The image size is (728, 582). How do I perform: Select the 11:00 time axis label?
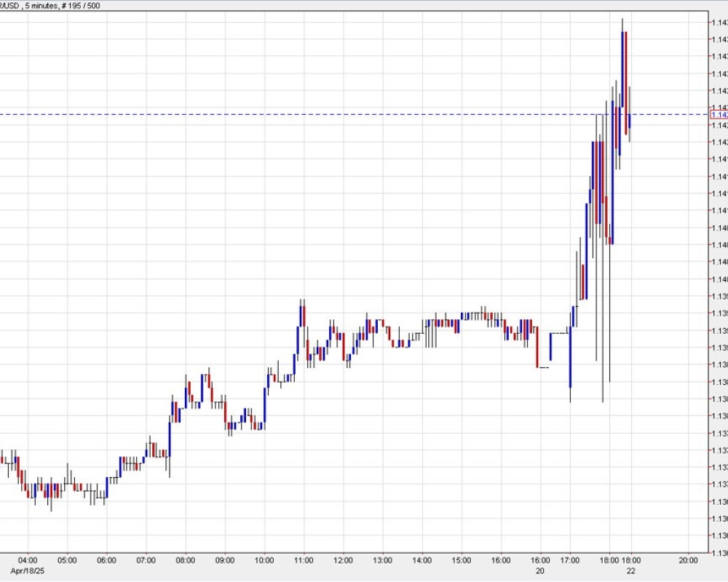click(304, 560)
